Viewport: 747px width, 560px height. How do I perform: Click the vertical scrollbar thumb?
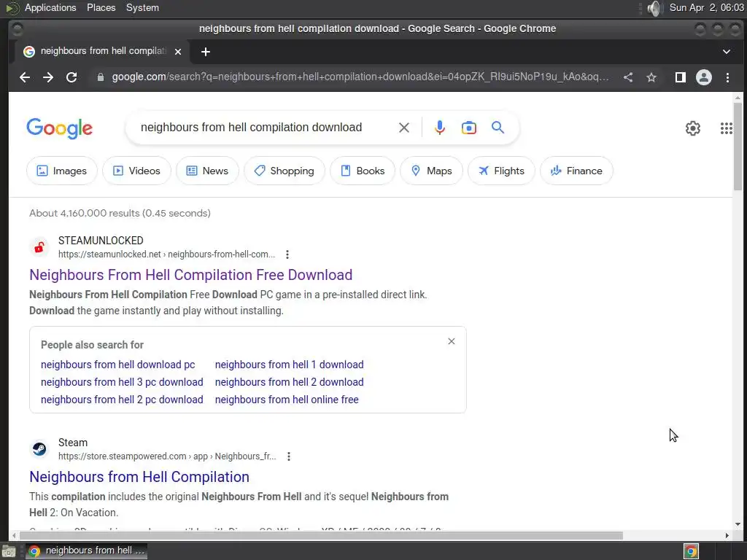point(738,147)
